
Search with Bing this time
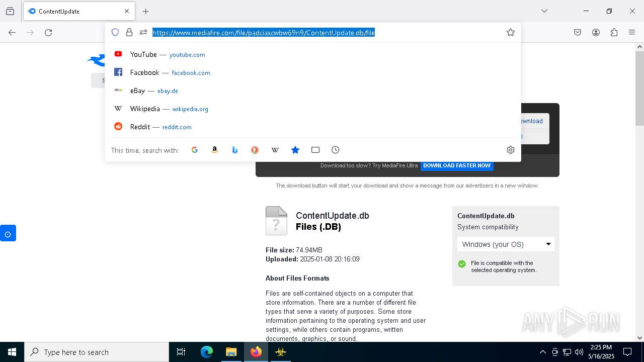click(x=235, y=150)
